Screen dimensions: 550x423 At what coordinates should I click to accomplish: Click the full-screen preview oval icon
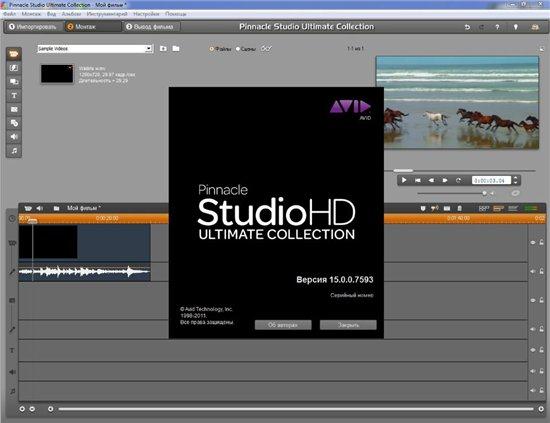click(515, 193)
